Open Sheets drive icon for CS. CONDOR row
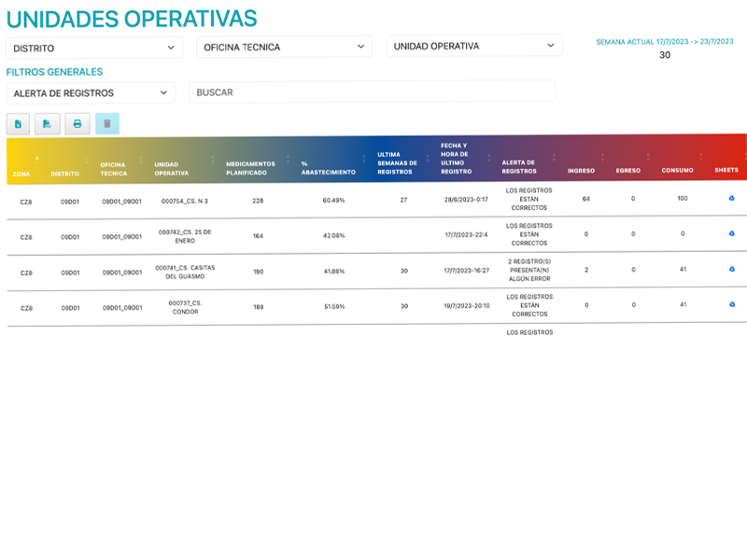Image resolution: width=747 pixels, height=560 pixels. [x=731, y=304]
